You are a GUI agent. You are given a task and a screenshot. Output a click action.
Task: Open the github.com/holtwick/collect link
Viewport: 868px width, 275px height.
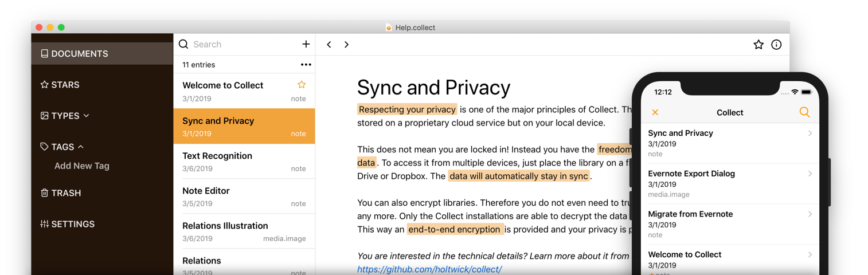429,269
